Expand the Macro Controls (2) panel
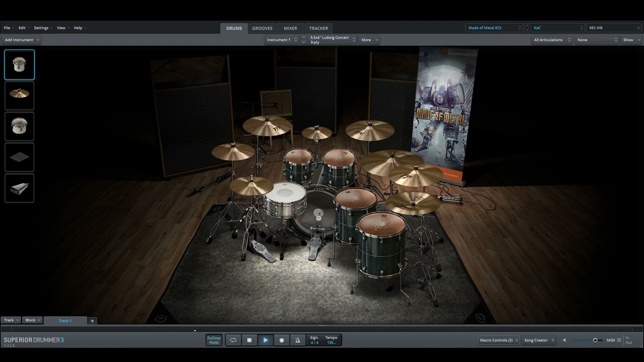The image size is (644, 362). [x=499, y=340]
